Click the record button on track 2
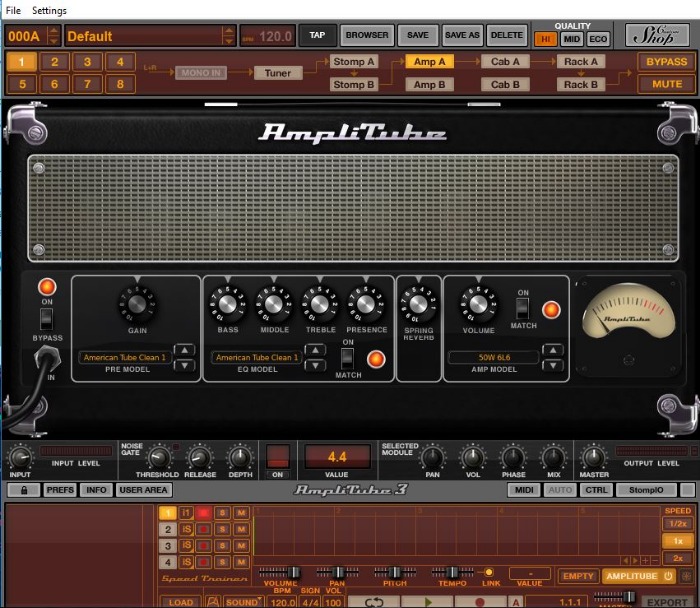 click(x=204, y=529)
